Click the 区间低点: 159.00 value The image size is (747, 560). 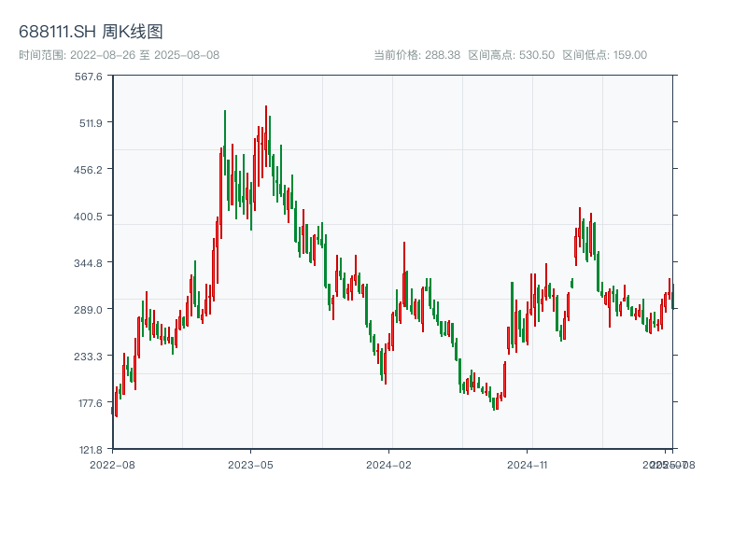605,54
